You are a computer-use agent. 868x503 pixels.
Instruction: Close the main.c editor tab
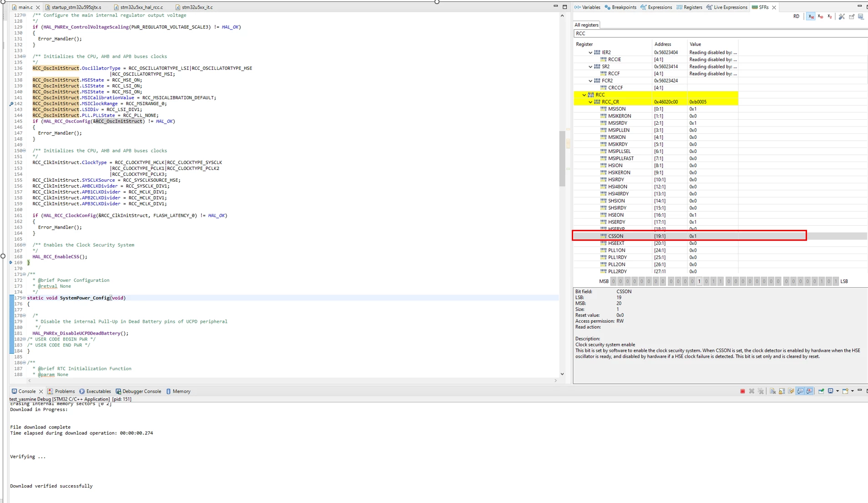[x=38, y=7]
